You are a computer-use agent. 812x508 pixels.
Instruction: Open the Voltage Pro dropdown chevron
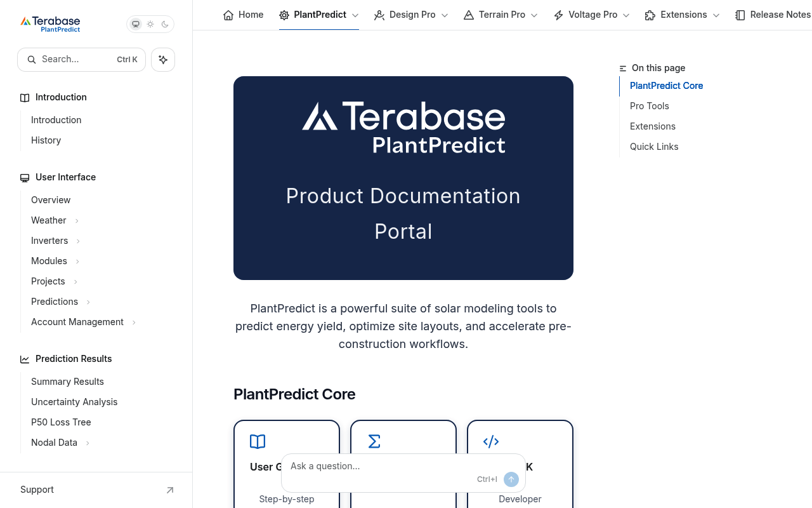[x=626, y=15]
